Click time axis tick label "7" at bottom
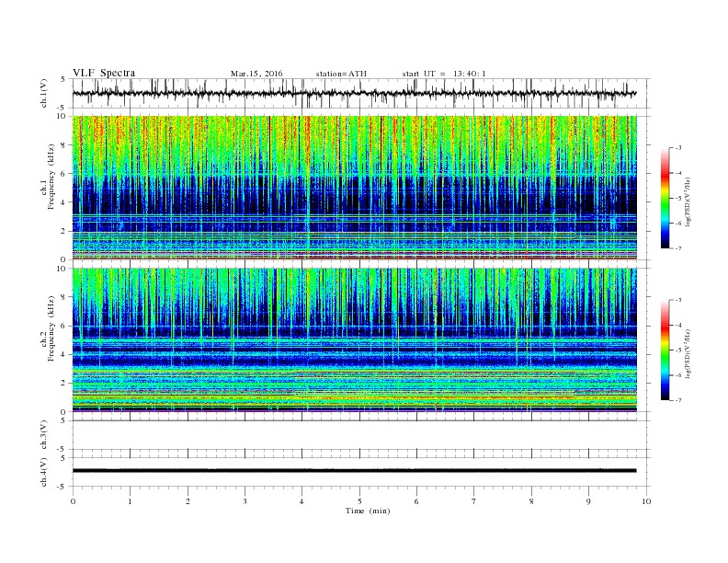The width and height of the screenshot is (728, 563). click(474, 501)
